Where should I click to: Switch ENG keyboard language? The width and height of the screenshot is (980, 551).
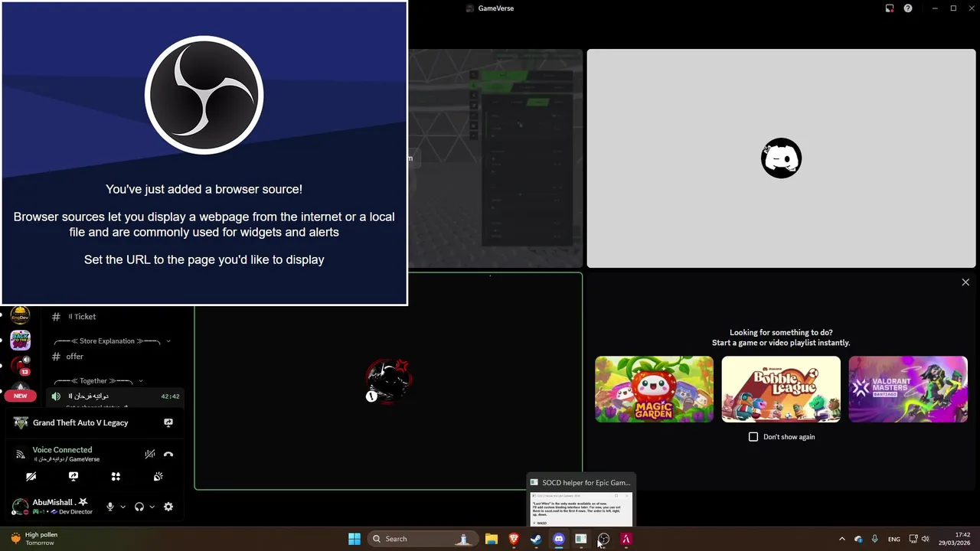[x=894, y=539]
